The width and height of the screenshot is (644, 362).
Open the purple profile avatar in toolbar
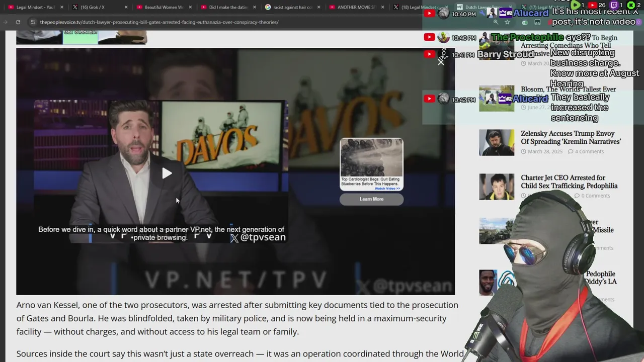638,22
